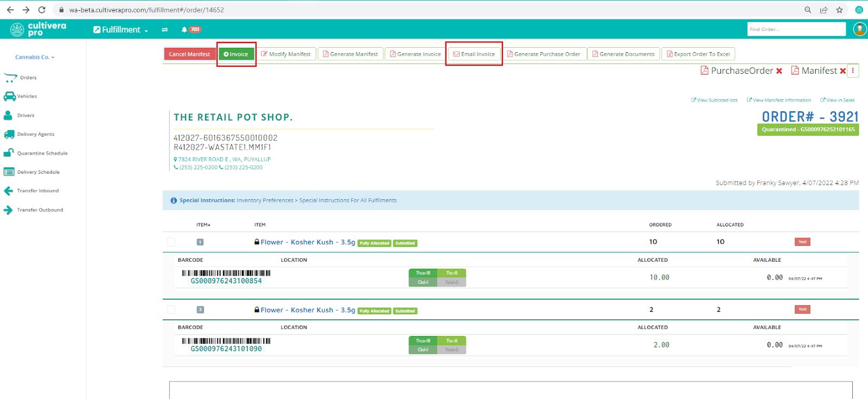Open Quarantine Schedule in the sidebar
This screenshot has width=868, height=399.
click(x=42, y=154)
